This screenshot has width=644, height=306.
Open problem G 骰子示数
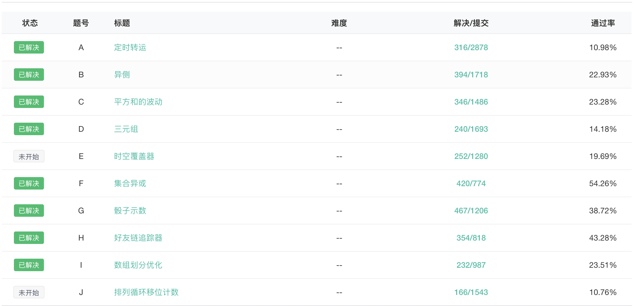tap(130, 211)
